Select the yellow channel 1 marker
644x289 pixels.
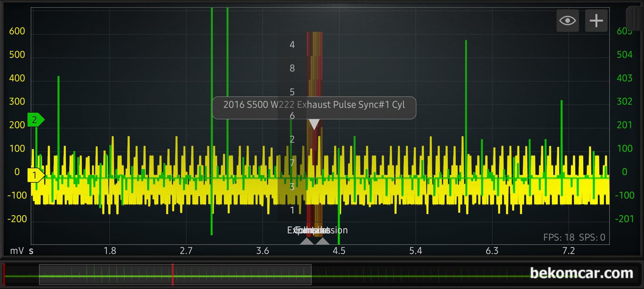[x=36, y=175]
